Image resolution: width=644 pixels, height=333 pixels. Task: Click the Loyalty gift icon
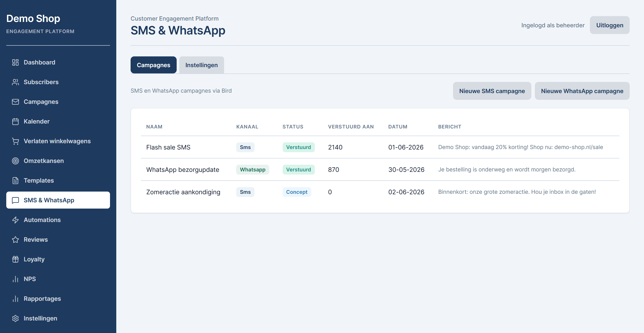point(15,259)
